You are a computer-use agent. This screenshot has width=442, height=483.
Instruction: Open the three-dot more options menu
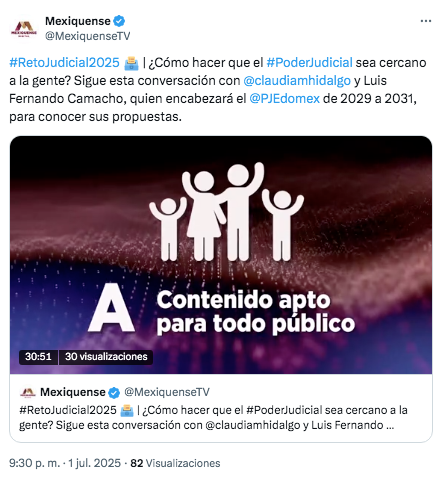[x=426, y=21]
